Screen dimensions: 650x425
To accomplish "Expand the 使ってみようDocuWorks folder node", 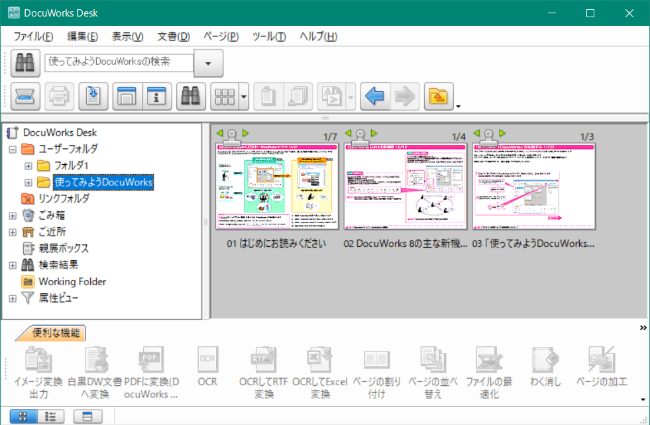I will click(28, 182).
